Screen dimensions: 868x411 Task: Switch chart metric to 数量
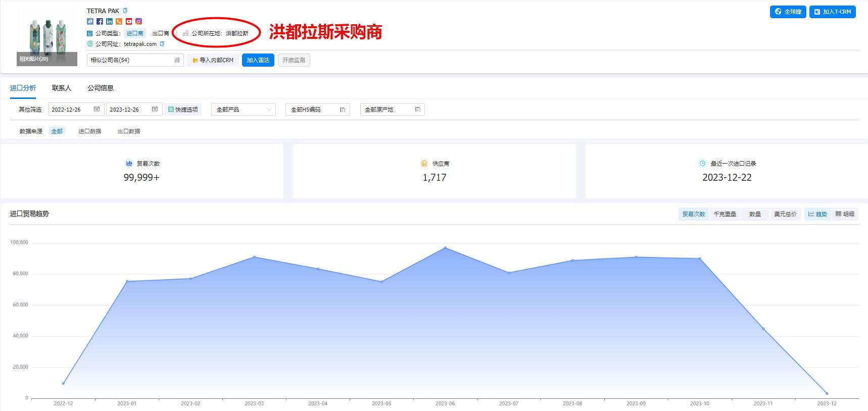(x=755, y=214)
